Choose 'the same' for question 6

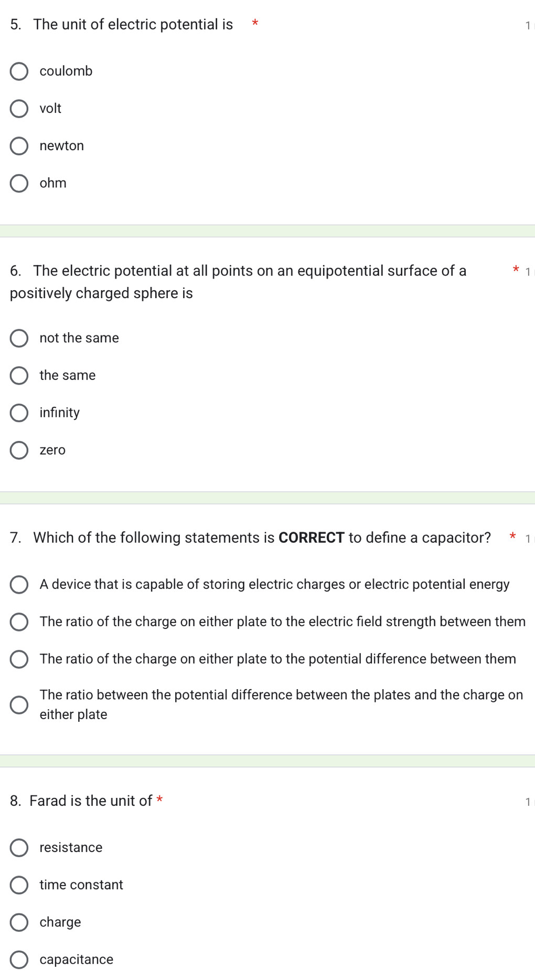pos(19,375)
